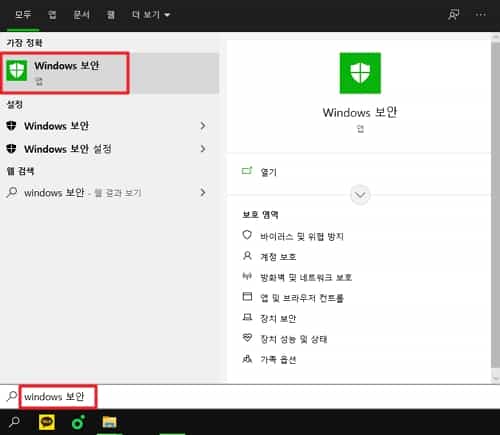Click the feedback icon in the top bar
Viewport: 500px width, 435px height.
pyautogui.click(x=453, y=15)
